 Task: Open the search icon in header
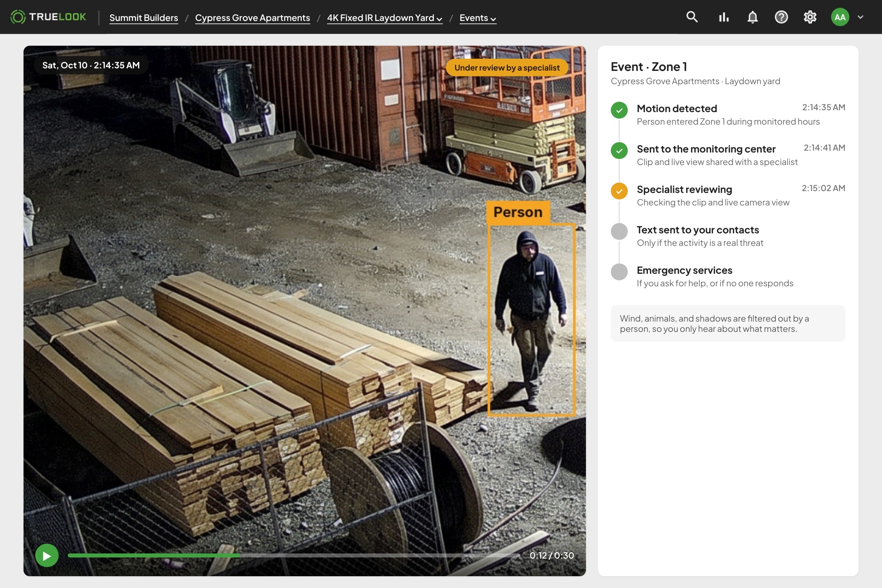pyautogui.click(x=692, y=17)
